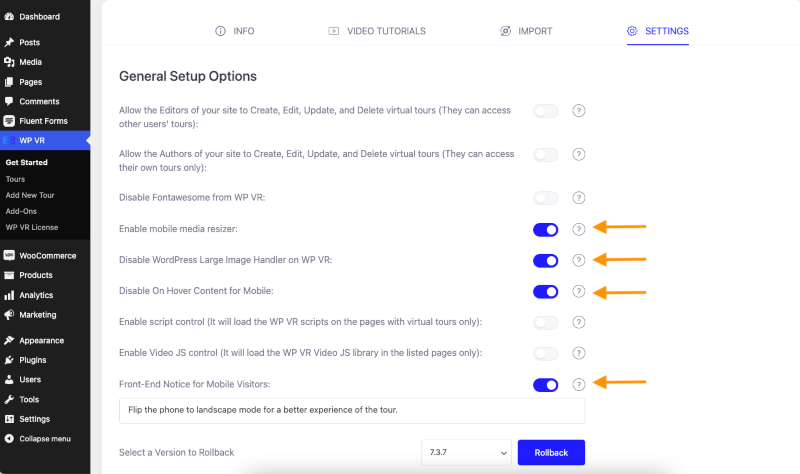Image resolution: width=800 pixels, height=474 pixels.
Task: Click the help icon for Disable Fontawesome setting
Action: (578, 198)
